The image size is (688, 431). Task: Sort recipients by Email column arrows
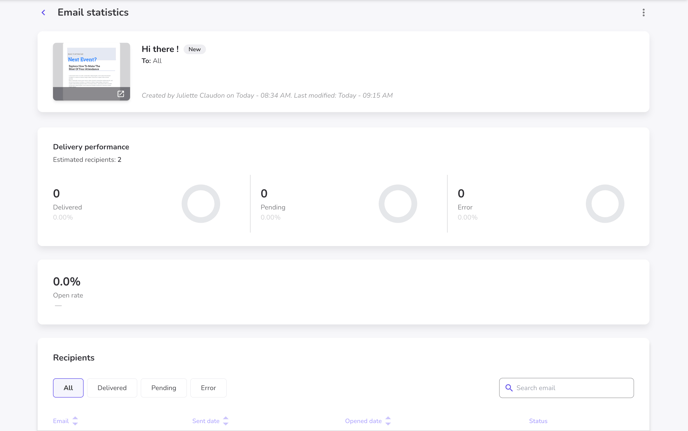click(75, 421)
